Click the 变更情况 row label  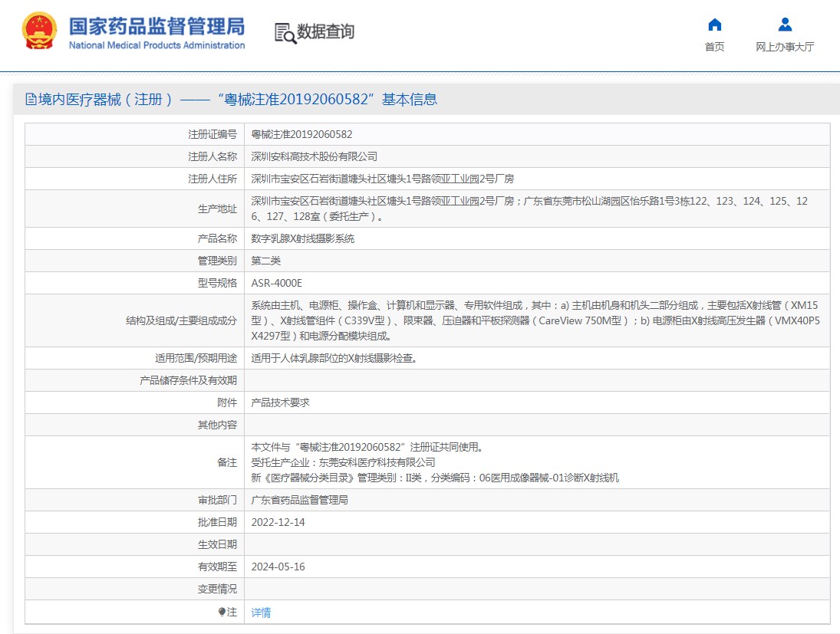tap(217, 589)
